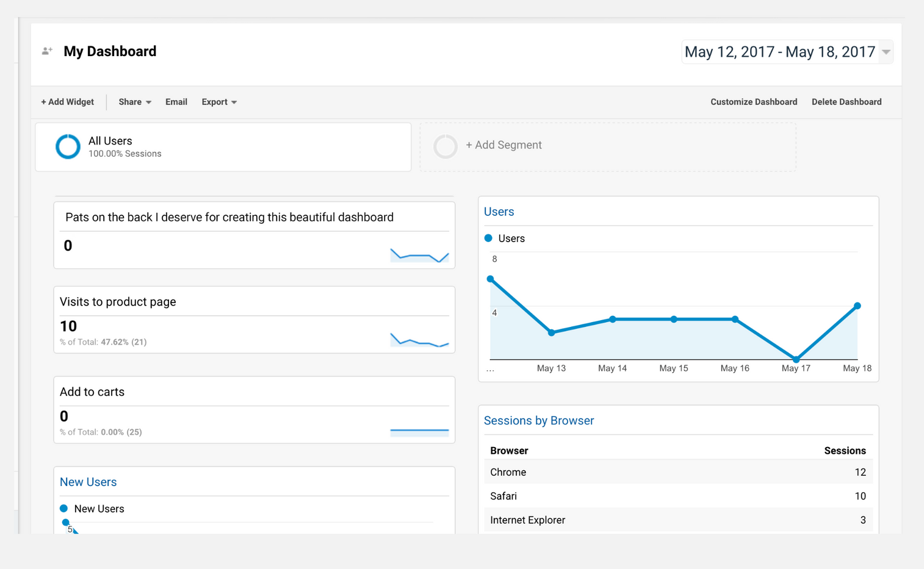924x569 pixels.
Task: Click the share-dashboard people icon beside My Dashboard
Action: coord(47,51)
